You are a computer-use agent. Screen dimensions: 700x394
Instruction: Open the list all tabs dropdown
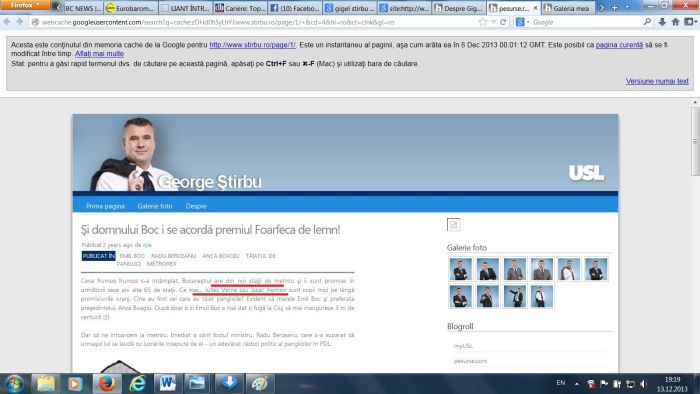(627, 8)
